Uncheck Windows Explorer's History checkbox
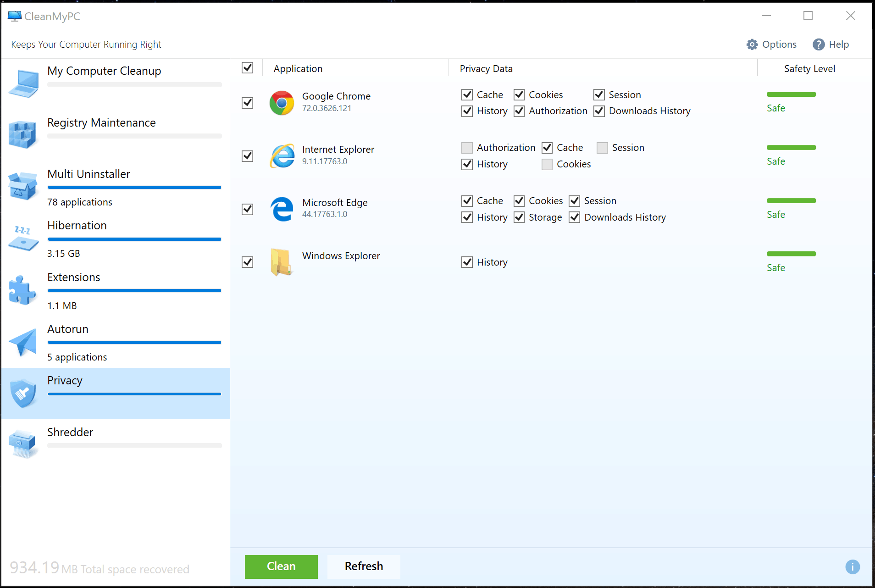Screen dimensions: 875x588 pos(467,262)
